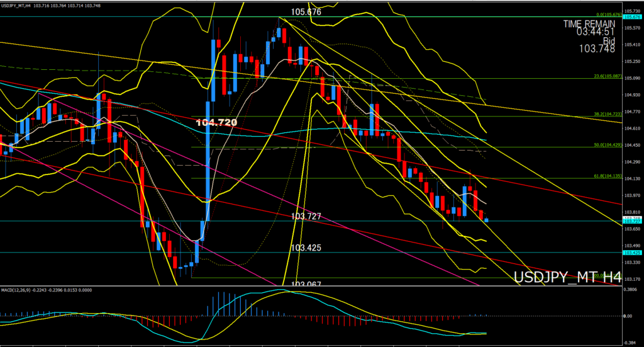Click the large white 105.676 chart label
Screen dimensions: 644x347
(x=306, y=12)
